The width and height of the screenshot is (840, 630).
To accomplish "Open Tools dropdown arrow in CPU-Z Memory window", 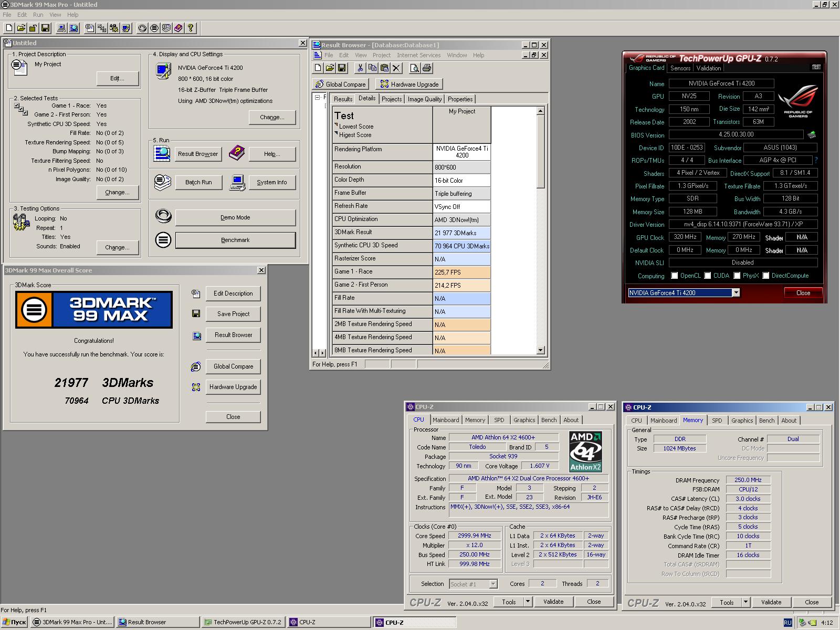I will point(745,602).
